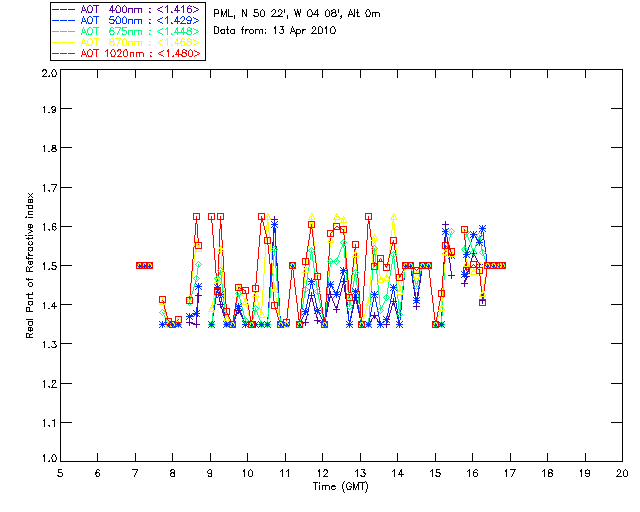
Task: Click the 'Real Part of Refractive index' axis title
Action: tap(29, 265)
